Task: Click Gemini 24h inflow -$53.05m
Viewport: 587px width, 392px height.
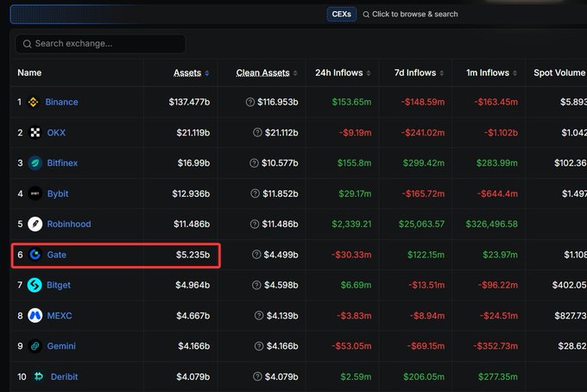Action: click(351, 346)
